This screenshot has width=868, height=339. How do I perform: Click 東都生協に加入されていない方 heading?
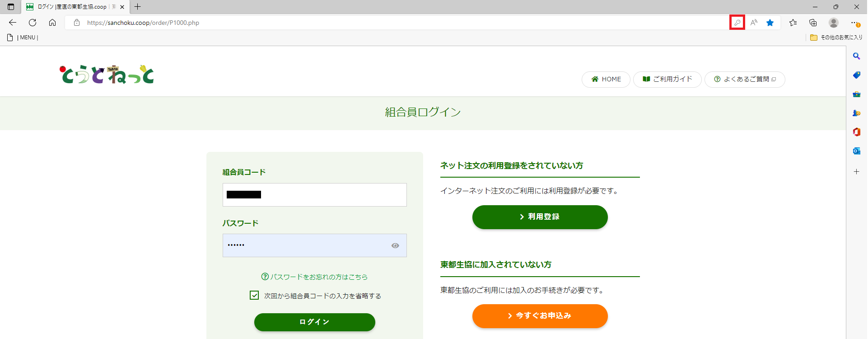click(496, 264)
